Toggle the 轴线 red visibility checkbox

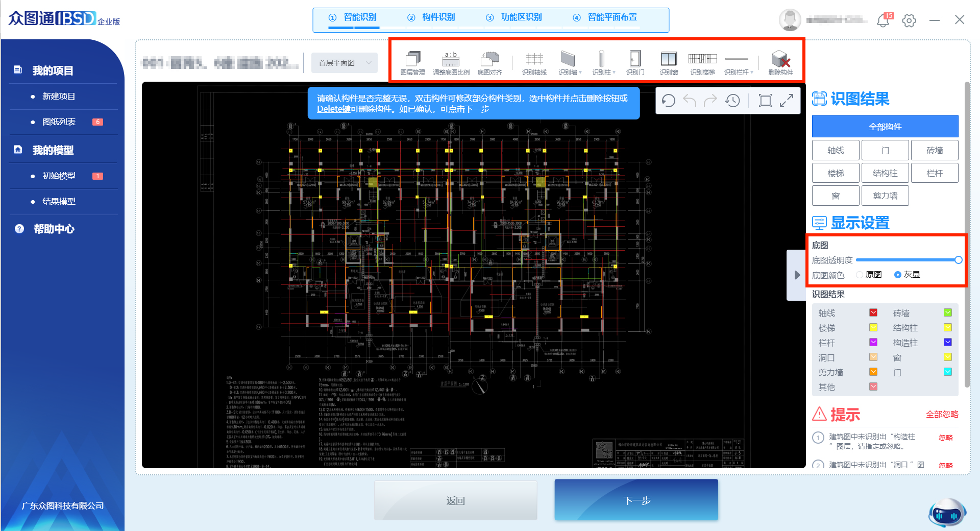click(873, 312)
